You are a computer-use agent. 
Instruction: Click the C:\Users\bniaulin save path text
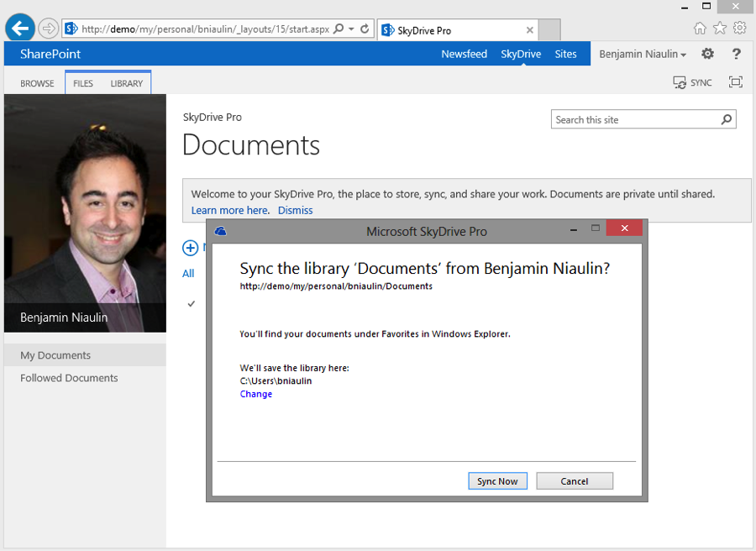click(x=276, y=380)
